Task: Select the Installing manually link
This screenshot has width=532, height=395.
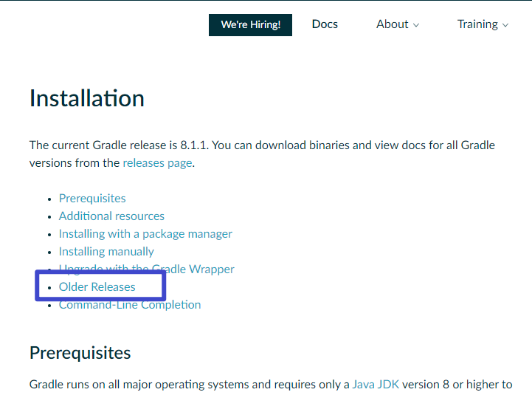Action: (x=106, y=251)
